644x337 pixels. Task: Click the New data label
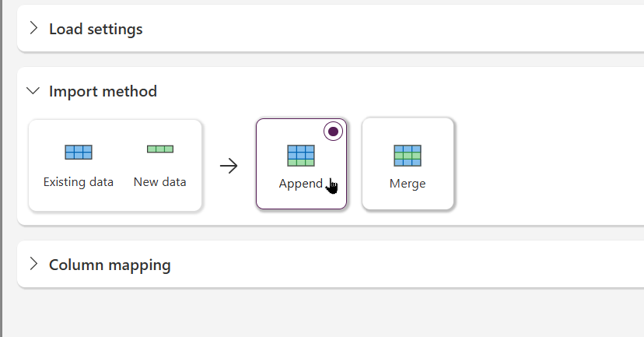(159, 181)
